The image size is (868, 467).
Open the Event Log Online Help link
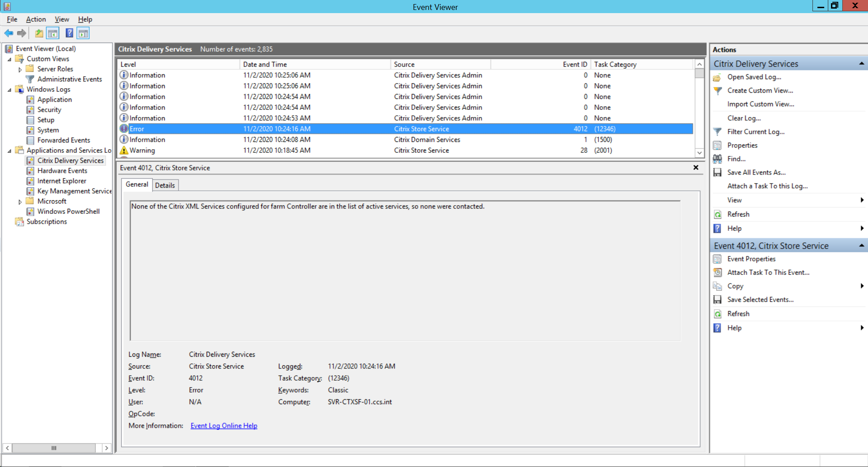pos(224,426)
